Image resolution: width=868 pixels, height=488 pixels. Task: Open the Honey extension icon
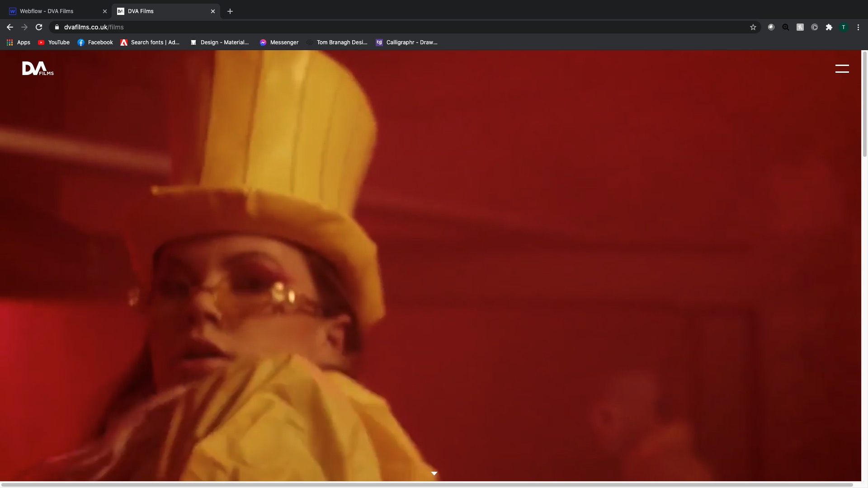800,27
